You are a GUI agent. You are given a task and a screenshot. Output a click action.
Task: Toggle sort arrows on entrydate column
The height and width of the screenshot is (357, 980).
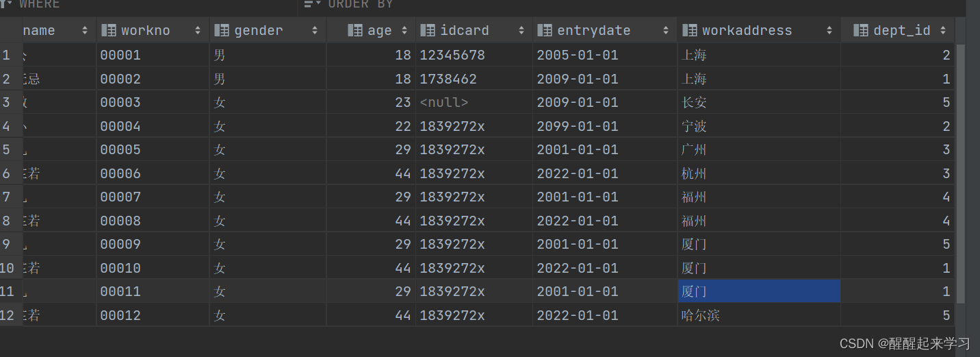pyautogui.click(x=666, y=30)
